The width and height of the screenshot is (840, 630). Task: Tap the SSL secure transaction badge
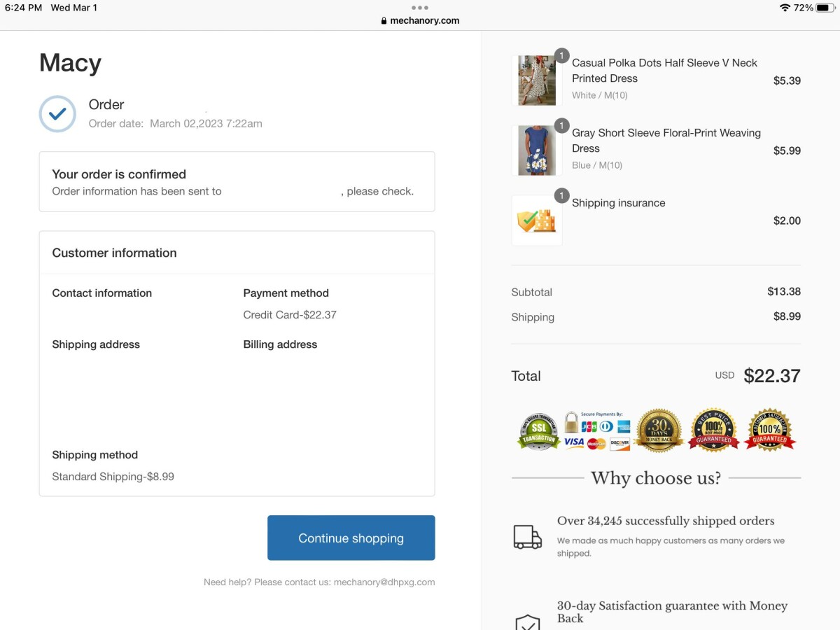[538, 431]
